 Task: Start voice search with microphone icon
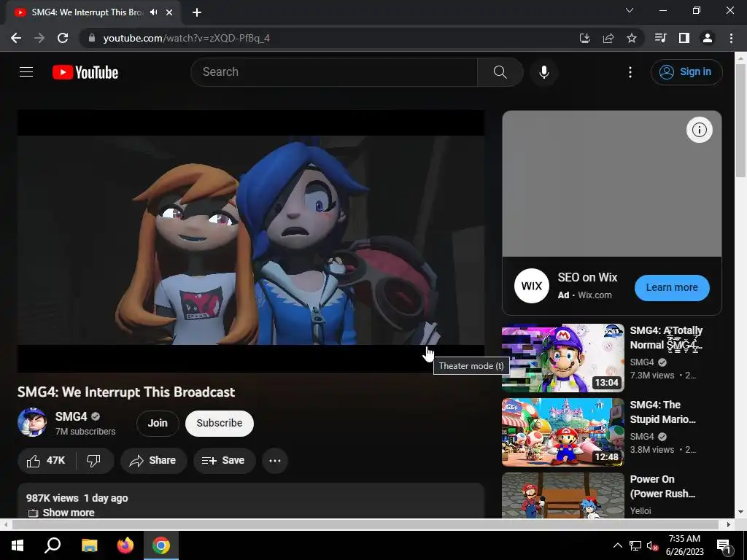pos(543,72)
